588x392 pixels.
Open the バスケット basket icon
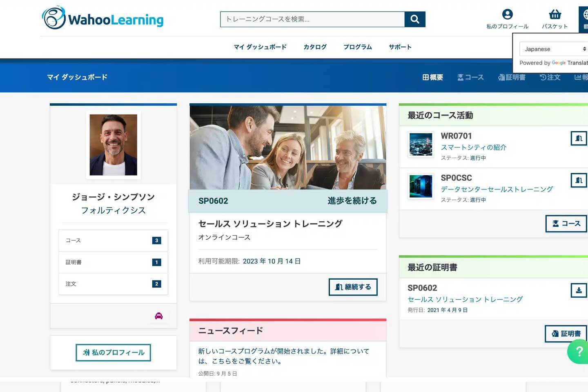(555, 15)
